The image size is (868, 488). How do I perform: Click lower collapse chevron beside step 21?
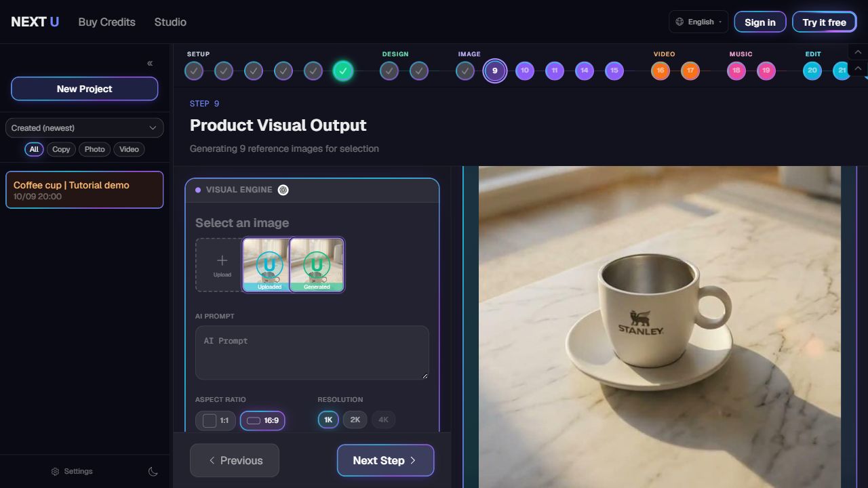click(x=858, y=68)
